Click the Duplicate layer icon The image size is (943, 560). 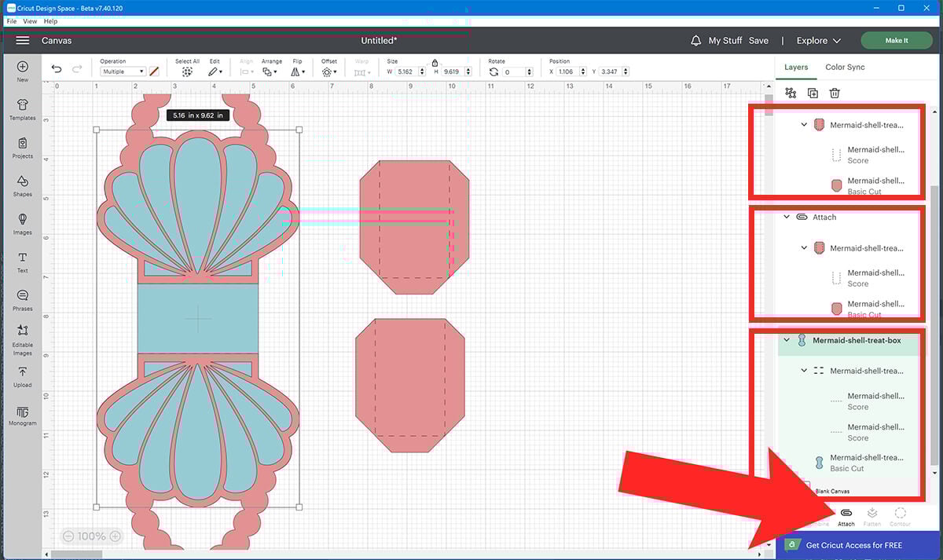pos(813,93)
